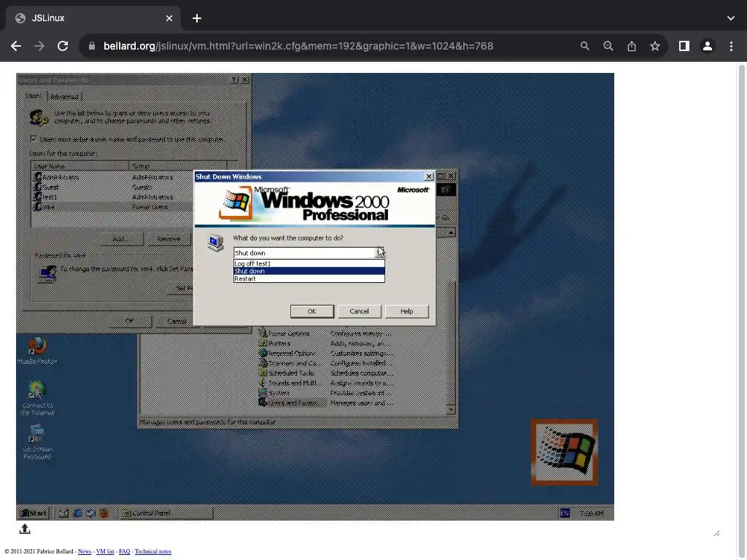Open the VM list footer link

point(105,551)
